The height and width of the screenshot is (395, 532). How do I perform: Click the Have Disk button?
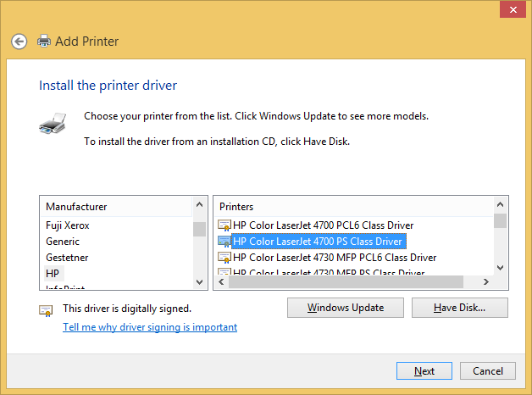[x=459, y=308]
